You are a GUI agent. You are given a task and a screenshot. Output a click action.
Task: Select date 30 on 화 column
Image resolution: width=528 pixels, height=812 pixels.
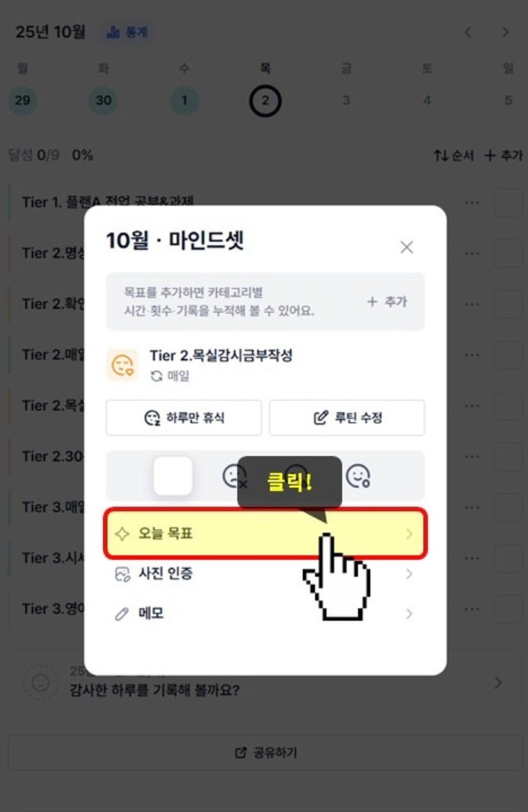tap(103, 101)
